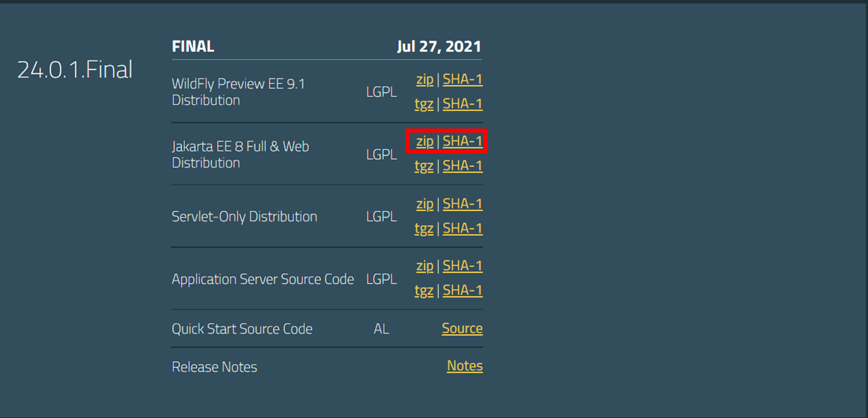This screenshot has width=868, height=418.
Task: Select Servlet-Only Distribution text
Action: 244,217
